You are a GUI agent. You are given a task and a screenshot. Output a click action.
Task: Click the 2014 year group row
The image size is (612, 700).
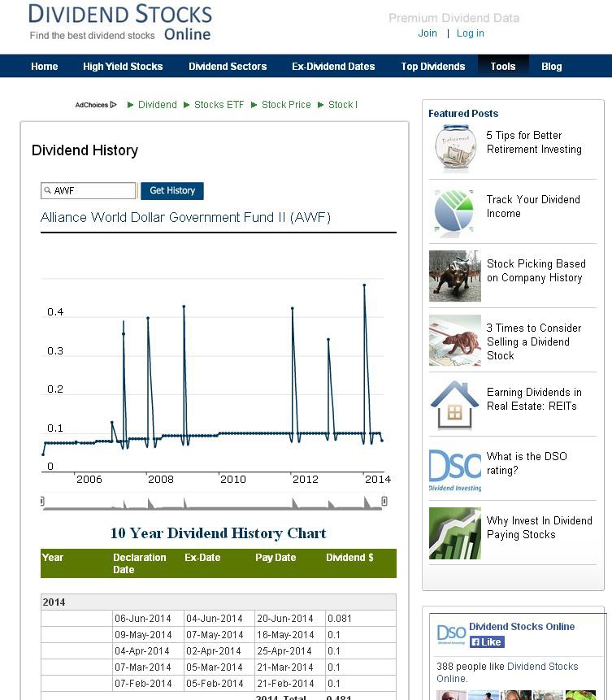click(219, 602)
